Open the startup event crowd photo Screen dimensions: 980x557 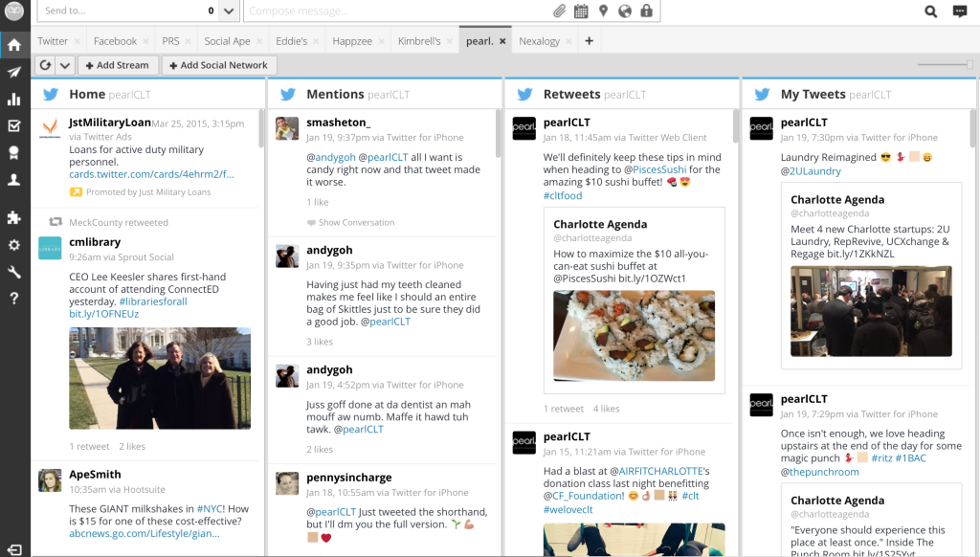click(x=871, y=311)
